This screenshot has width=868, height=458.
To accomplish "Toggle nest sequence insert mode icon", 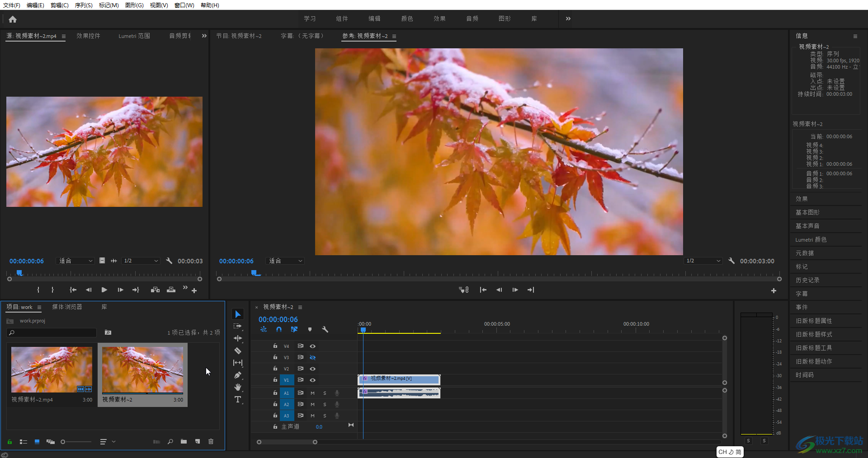I will [x=264, y=330].
